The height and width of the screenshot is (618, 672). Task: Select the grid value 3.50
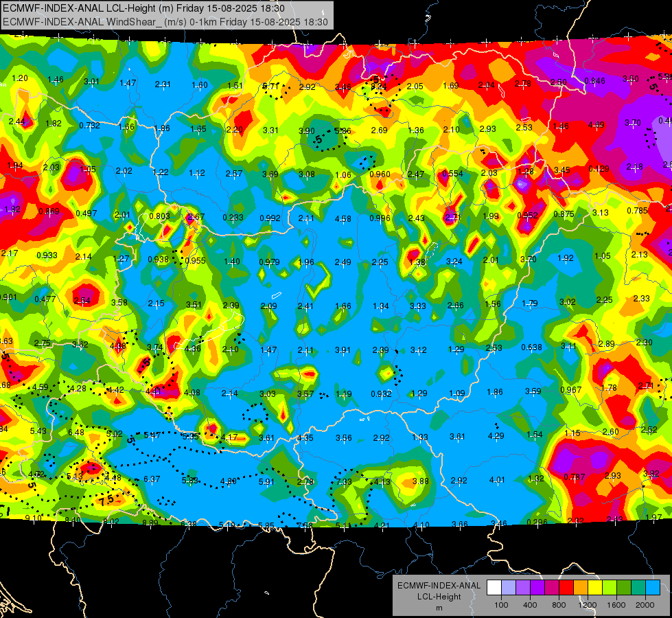[x=630, y=78]
